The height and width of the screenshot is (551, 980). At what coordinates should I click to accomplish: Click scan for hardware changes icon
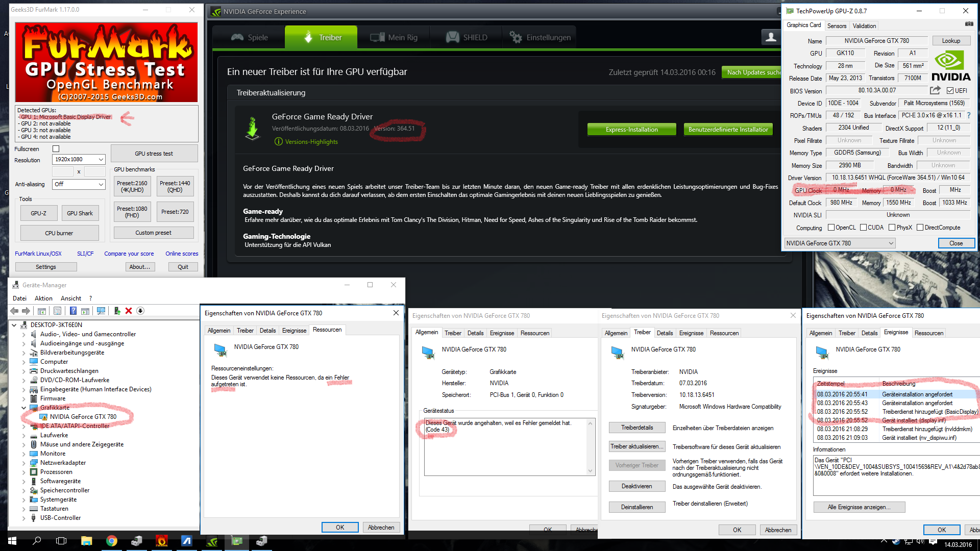(x=101, y=311)
